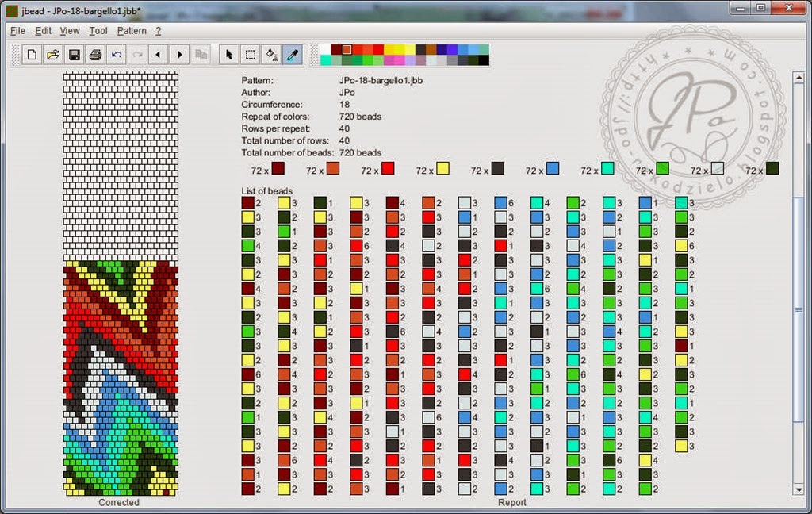Rotate the pattern right with the right arrow
This screenshot has width=812, height=514.
tap(180, 55)
